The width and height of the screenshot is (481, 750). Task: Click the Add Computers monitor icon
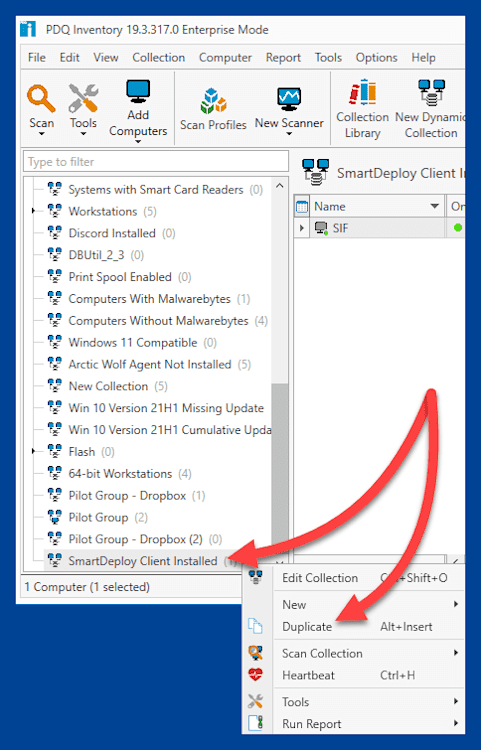(x=138, y=92)
